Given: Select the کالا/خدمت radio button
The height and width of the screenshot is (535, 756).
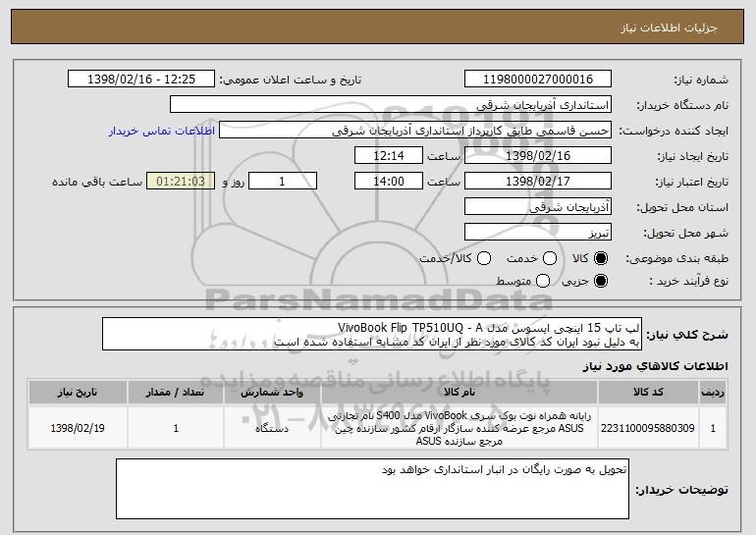Looking at the screenshot, I should 484,258.
